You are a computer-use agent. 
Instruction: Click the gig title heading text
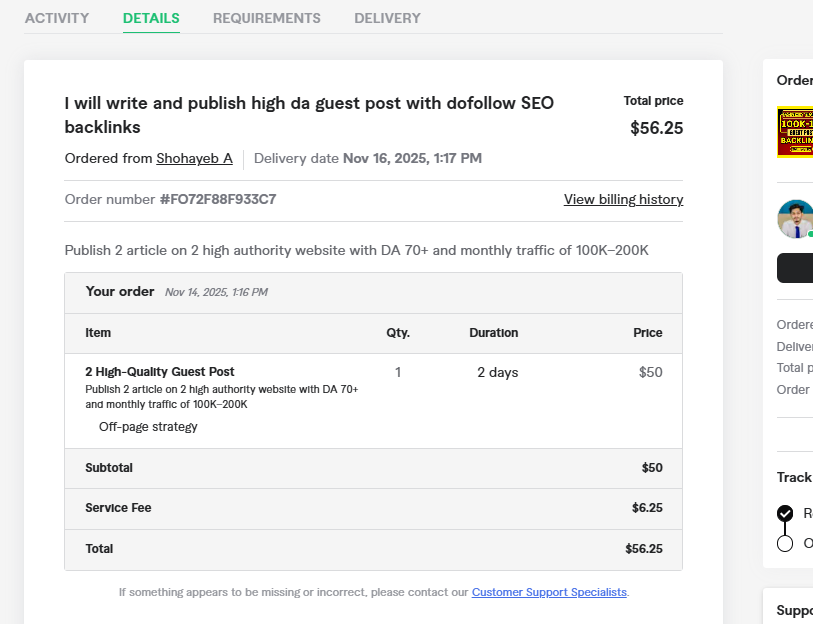309,115
